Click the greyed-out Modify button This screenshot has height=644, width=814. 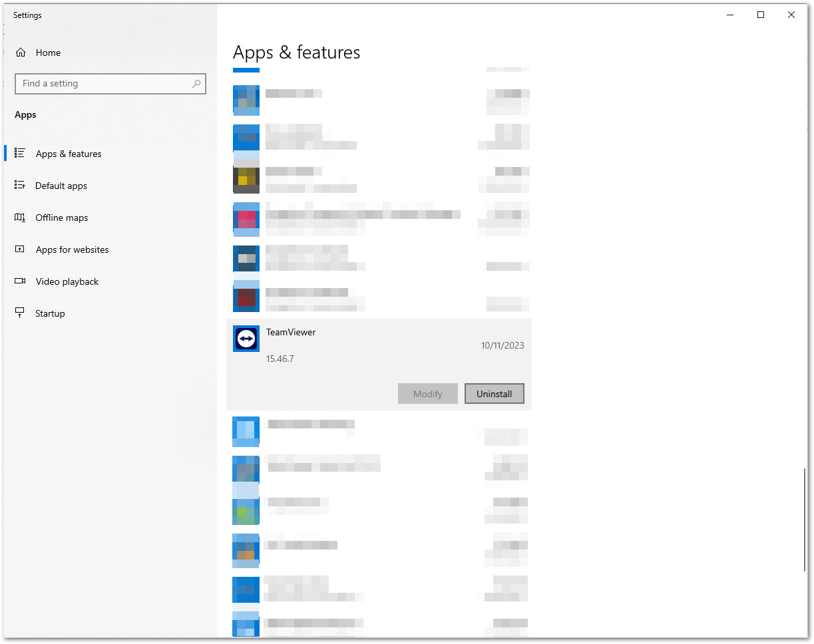point(428,394)
